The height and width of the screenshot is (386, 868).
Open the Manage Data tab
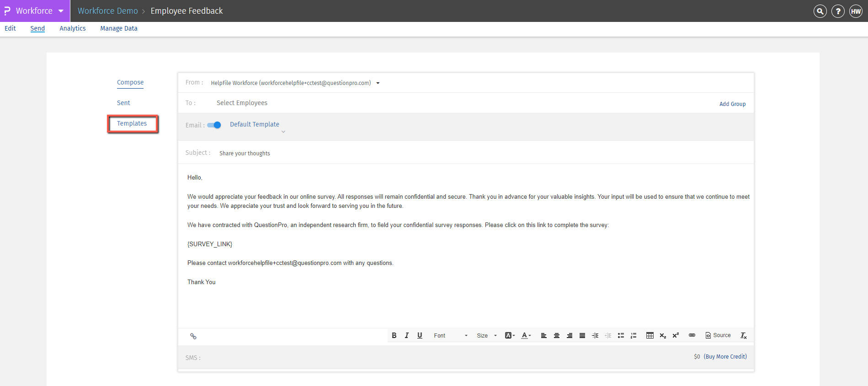pos(119,28)
